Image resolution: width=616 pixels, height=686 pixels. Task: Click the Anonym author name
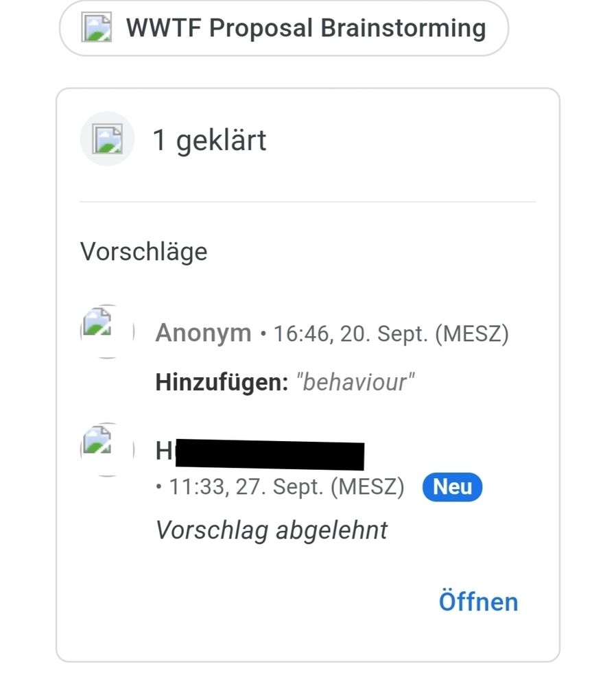pyautogui.click(x=203, y=334)
